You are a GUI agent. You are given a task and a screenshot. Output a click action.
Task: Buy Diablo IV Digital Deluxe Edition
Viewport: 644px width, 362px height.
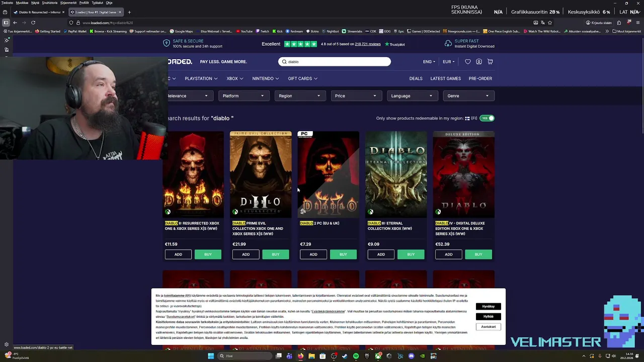[x=478, y=254]
